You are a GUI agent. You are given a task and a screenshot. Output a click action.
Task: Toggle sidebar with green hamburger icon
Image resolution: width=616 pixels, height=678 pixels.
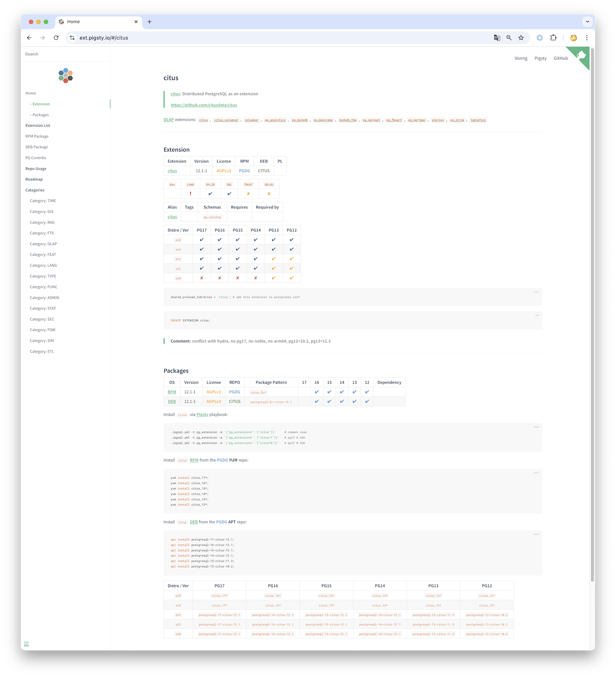tap(26, 644)
